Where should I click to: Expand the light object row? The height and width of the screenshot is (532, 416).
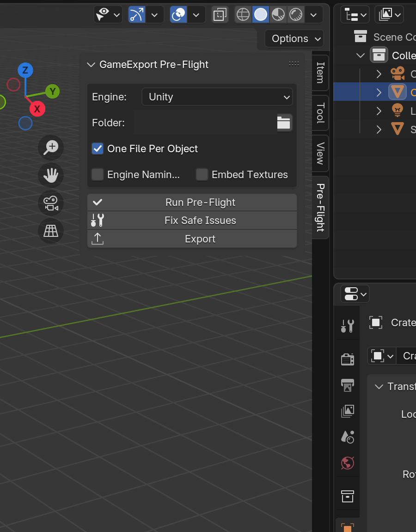coord(379,111)
